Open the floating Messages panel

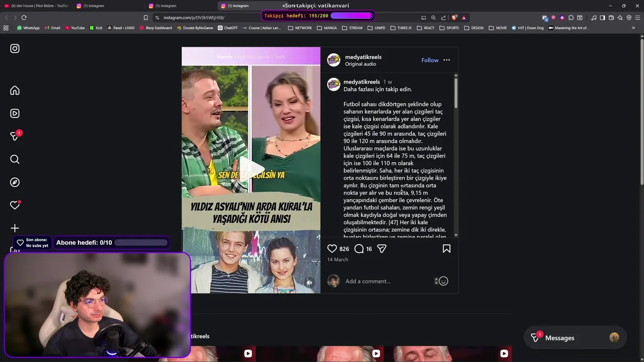575,338
